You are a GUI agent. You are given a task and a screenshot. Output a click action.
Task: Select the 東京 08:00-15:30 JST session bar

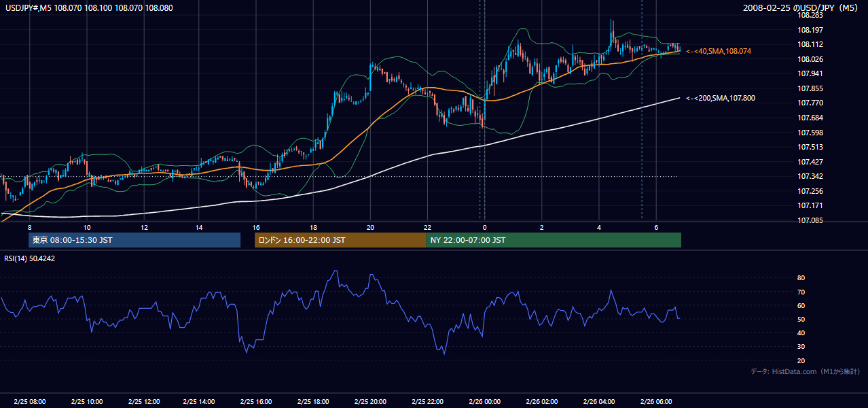point(134,240)
